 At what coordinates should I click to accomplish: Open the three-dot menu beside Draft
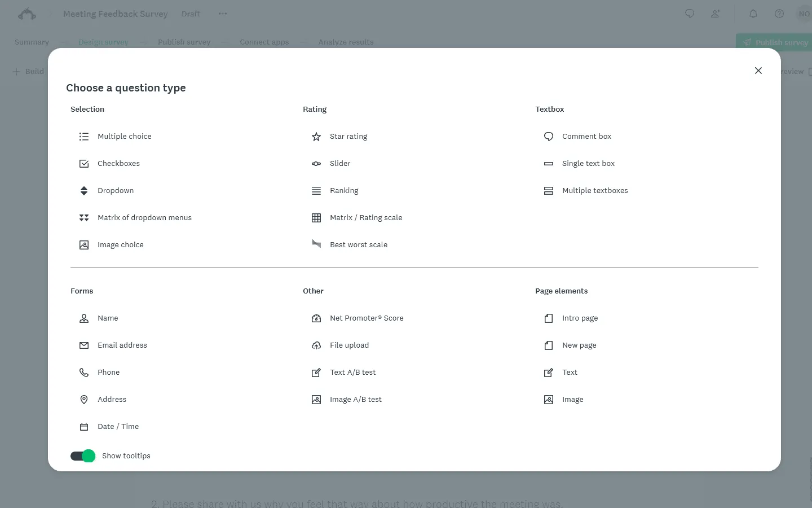coord(222,14)
